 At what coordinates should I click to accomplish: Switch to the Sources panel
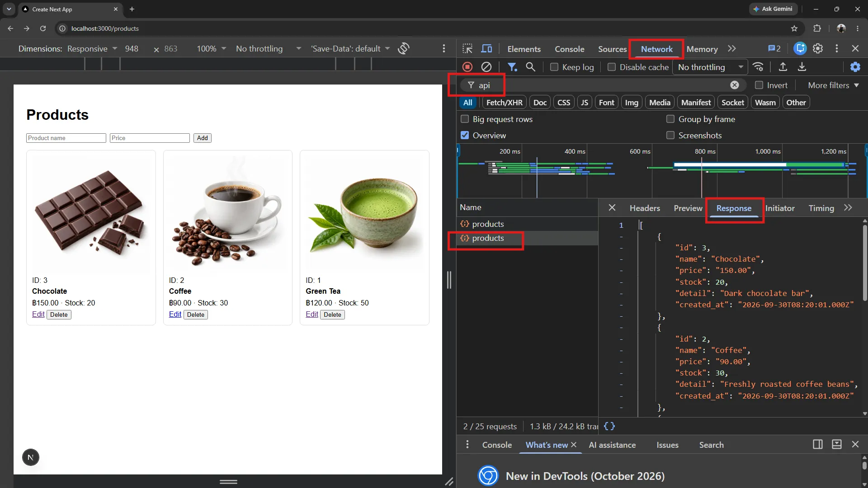pyautogui.click(x=613, y=49)
